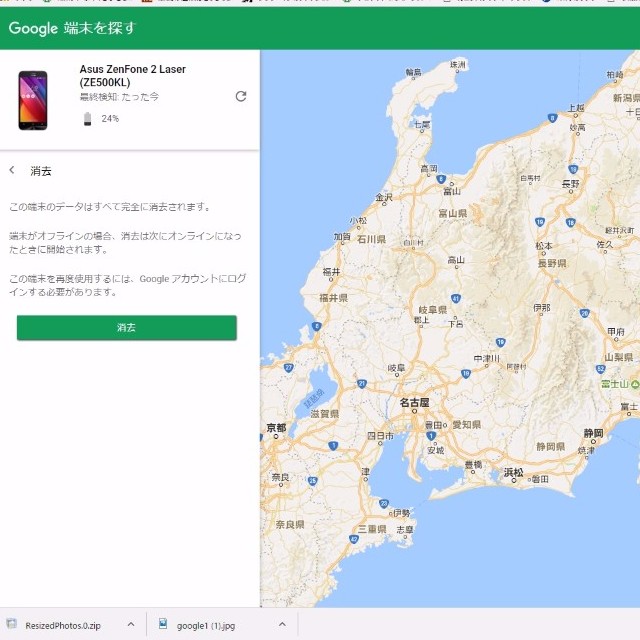Click route 23 shield near 伊勢
Screen dimensions: 640x640
tap(384, 503)
